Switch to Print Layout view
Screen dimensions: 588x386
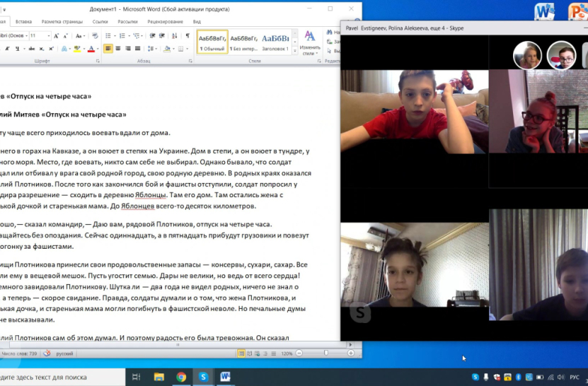pos(241,353)
